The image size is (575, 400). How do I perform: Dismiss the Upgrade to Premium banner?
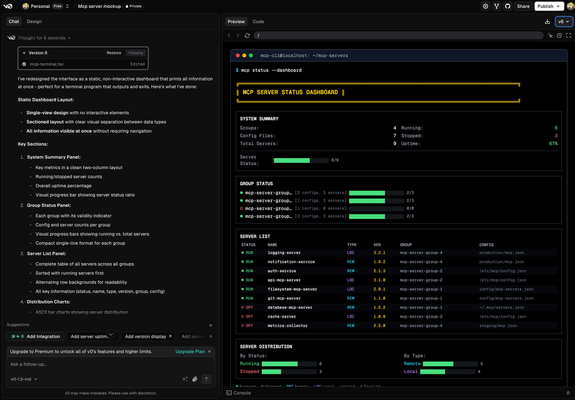point(209,351)
